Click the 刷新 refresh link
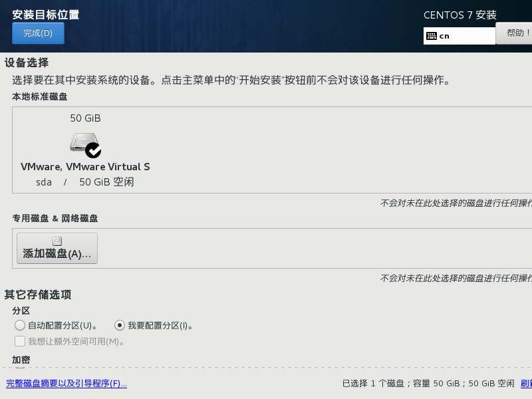The width and height of the screenshot is (532, 399). coord(525,384)
